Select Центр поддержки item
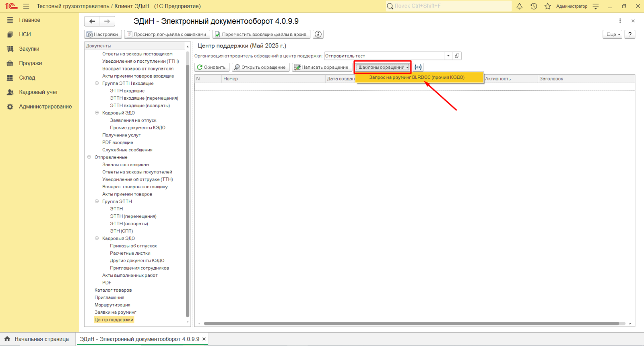644x346 pixels. pos(114,320)
